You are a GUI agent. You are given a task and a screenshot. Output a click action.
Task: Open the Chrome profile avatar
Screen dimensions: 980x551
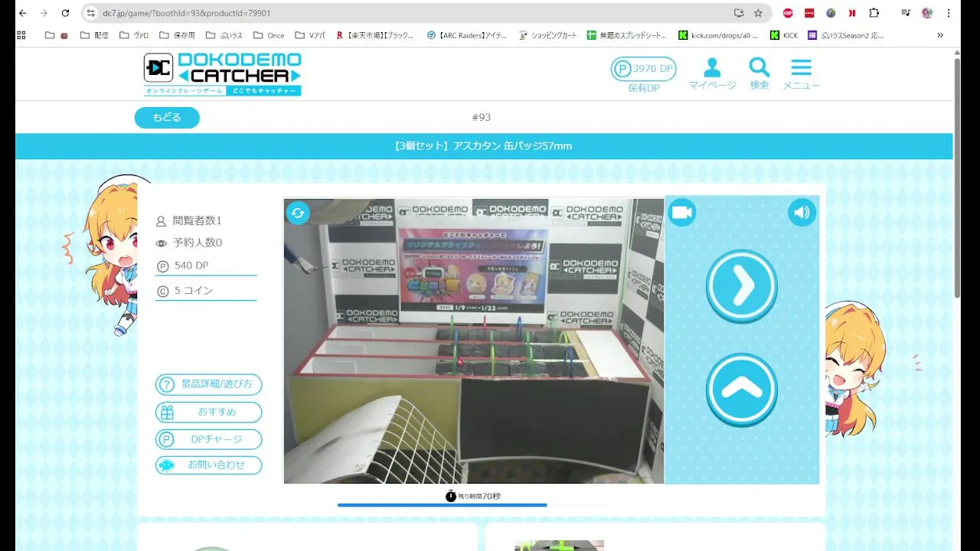coord(927,13)
